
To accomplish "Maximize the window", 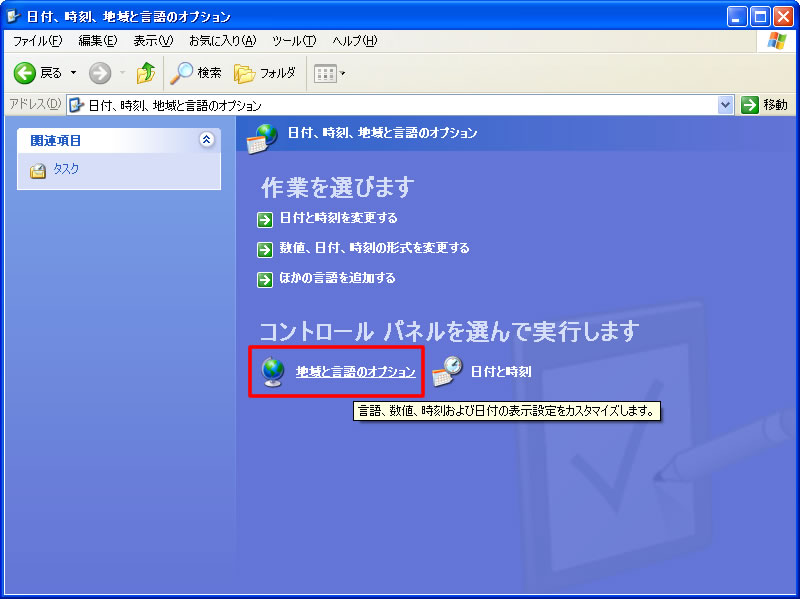I will 760,17.
